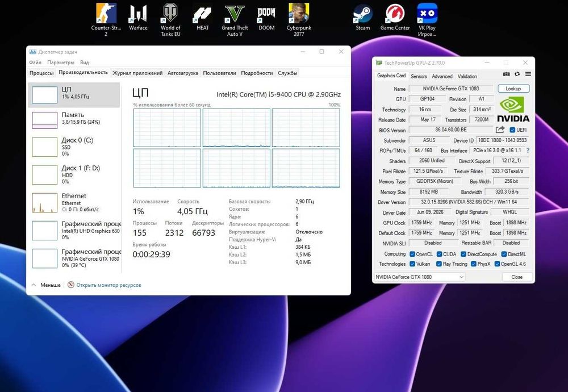Switch to the Службы tab
Image resolution: width=568 pixels, height=392 pixels.
[287, 73]
